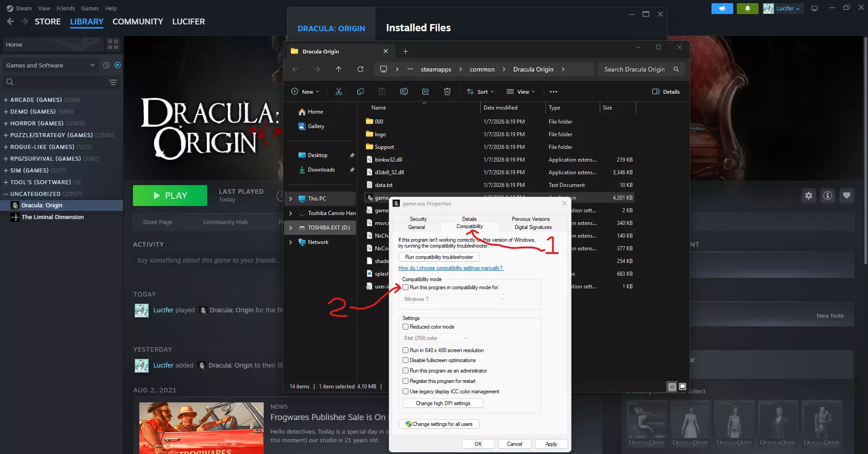The height and width of the screenshot is (454, 868).
Task: Click Rename icon in File Explorer toolbar
Action: pyautogui.click(x=404, y=91)
